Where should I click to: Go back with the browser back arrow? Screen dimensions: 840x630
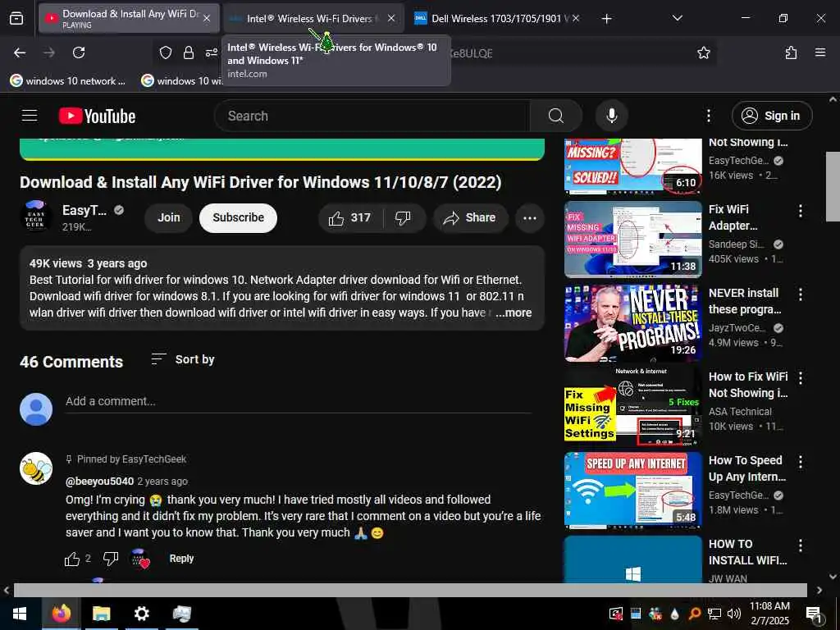tap(20, 52)
